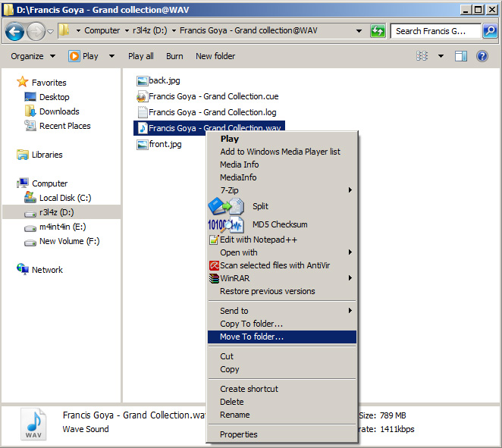Click the folder icon in address bar
The image size is (502, 448).
click(x=64, y=30)
